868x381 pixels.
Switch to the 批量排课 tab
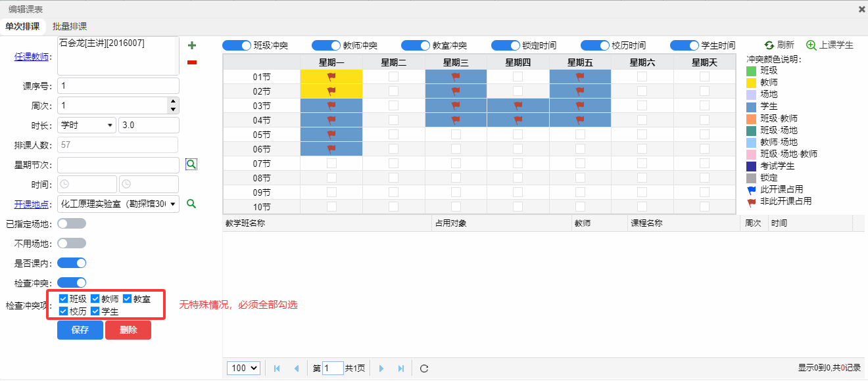[70, 26]
